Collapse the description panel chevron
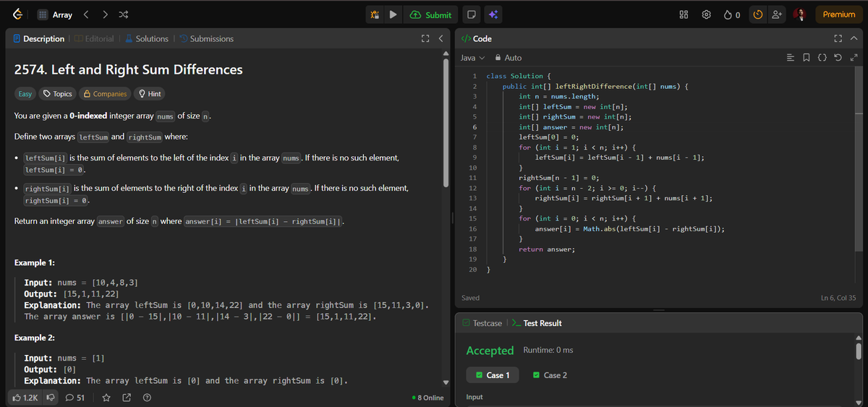 pyautogui.click(x=440, y=39)
